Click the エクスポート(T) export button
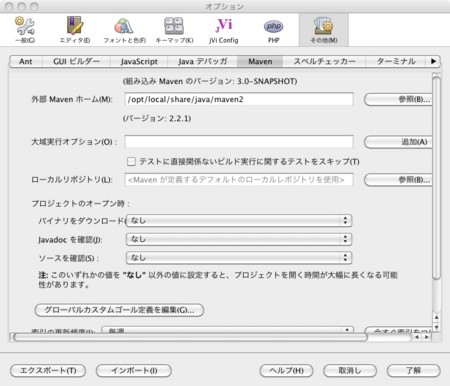450x386 pixels. point(48,371)
